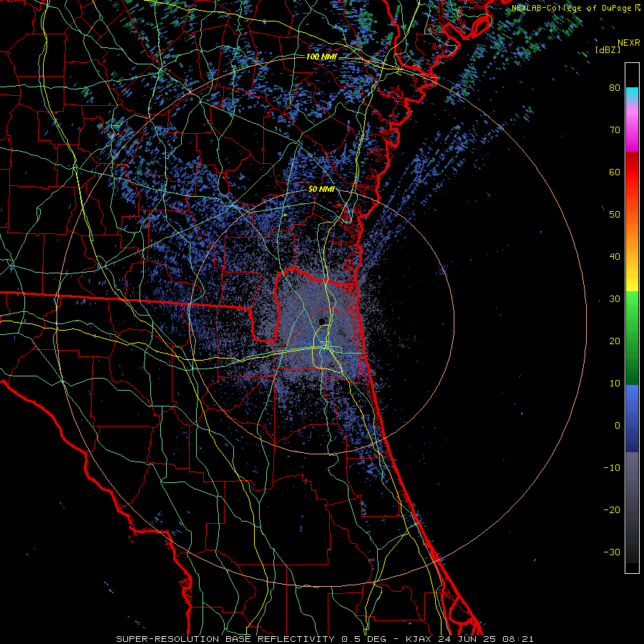The width and height of the screenshot is (644, 644).
Task: Click the KJAX station ID in the caption
Action: (419, 639)
